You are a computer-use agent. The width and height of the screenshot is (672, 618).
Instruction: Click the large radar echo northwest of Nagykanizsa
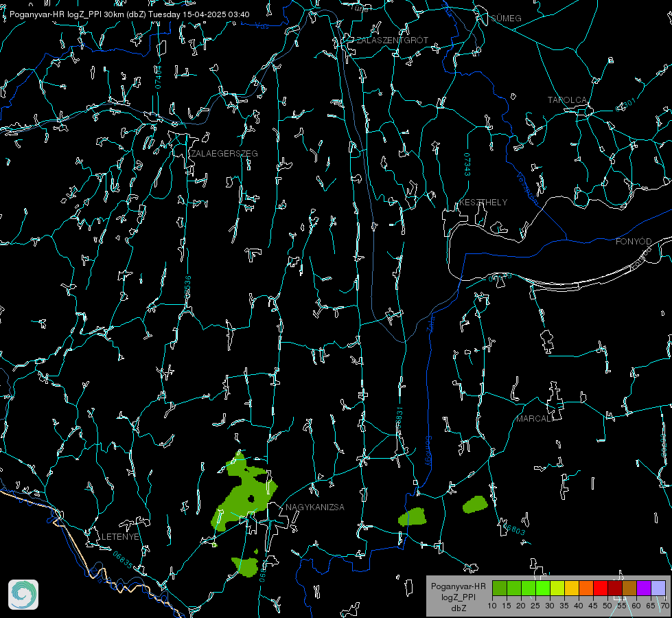(244, 493)
